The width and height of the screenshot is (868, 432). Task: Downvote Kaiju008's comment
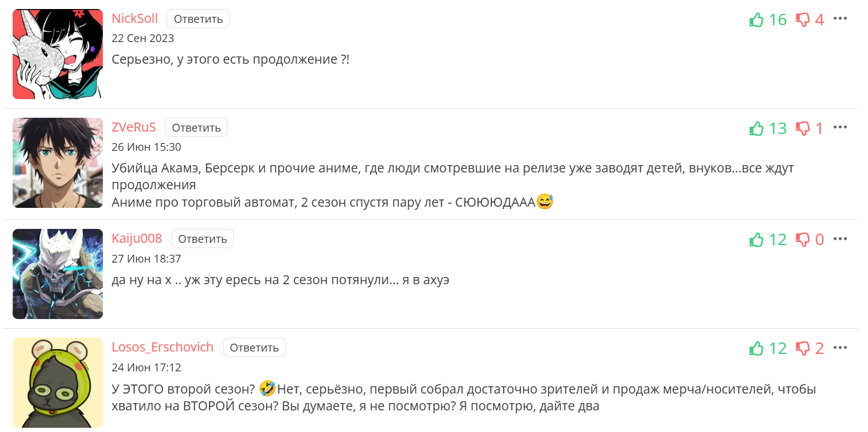[803, 240]
